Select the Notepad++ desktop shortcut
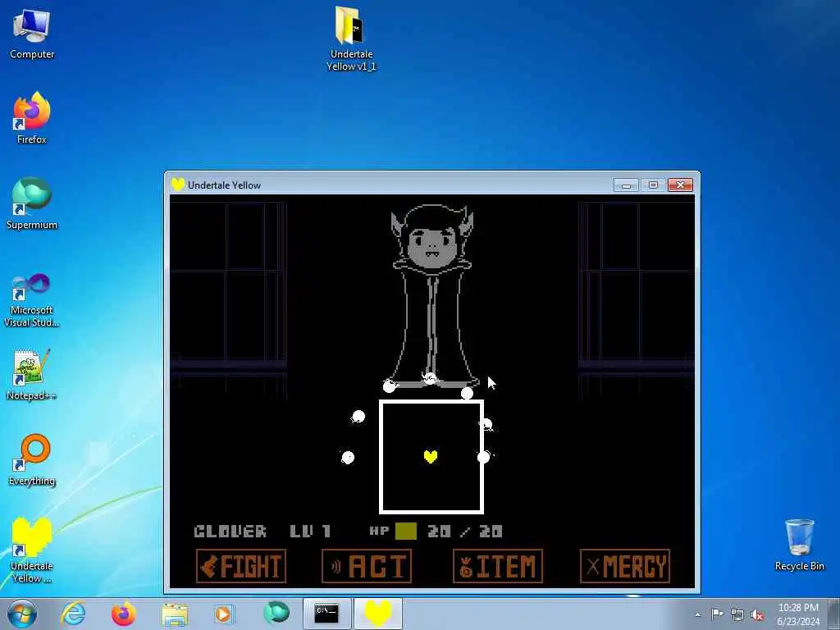The image size is (840, 630). pyautogui.click(x=32, y=375)
